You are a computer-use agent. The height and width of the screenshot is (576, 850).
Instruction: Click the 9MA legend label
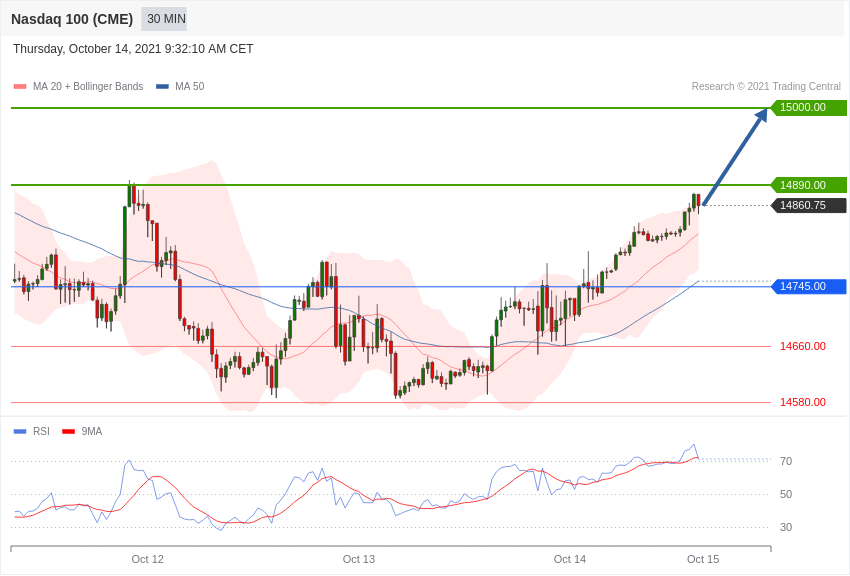tap(92, 431)
